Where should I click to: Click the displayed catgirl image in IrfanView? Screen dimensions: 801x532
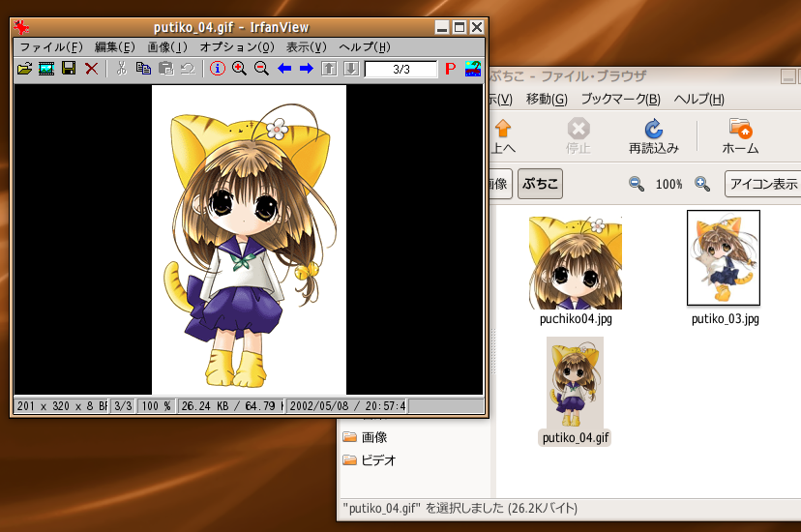click(249, 240)
